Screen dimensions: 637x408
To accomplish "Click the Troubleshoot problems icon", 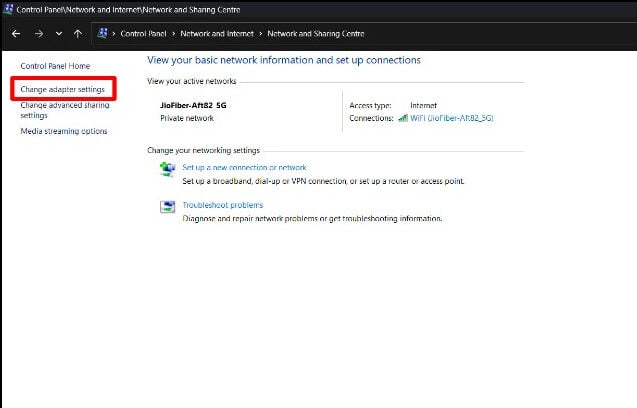I will pyautogui.click(x=167, y=207).
